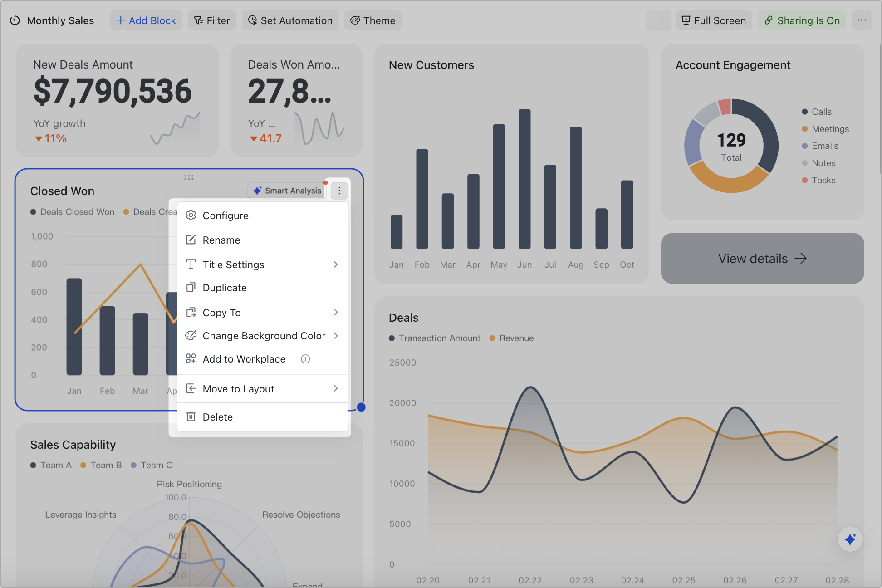
Task: Toggle the Team A legend item
Action: [51, 465]
